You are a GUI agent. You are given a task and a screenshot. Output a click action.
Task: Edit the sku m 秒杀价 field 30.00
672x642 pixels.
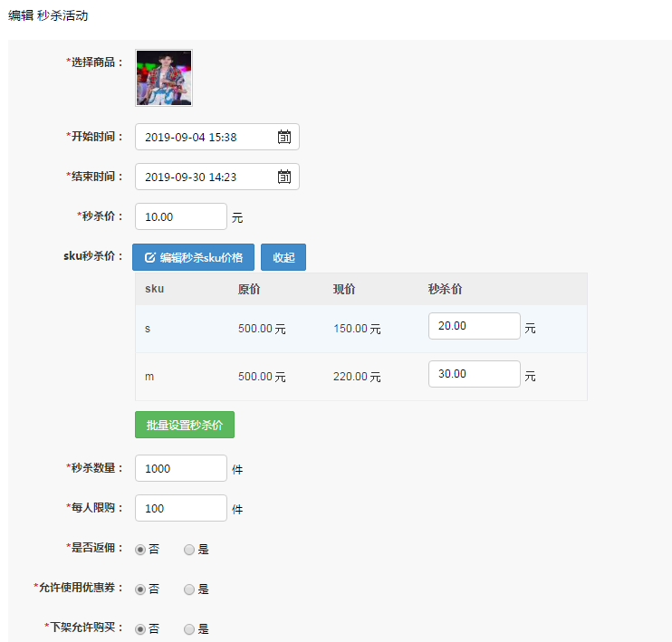[475, 374]
